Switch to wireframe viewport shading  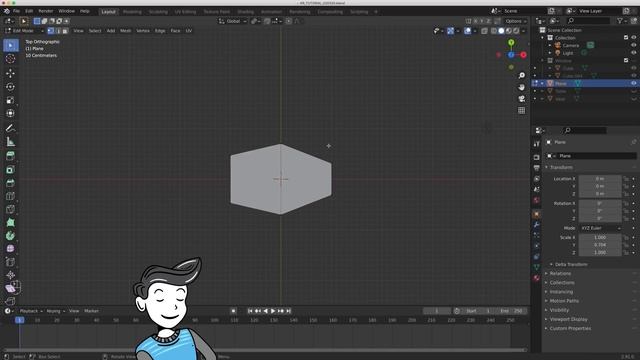[x=494, y=31]
